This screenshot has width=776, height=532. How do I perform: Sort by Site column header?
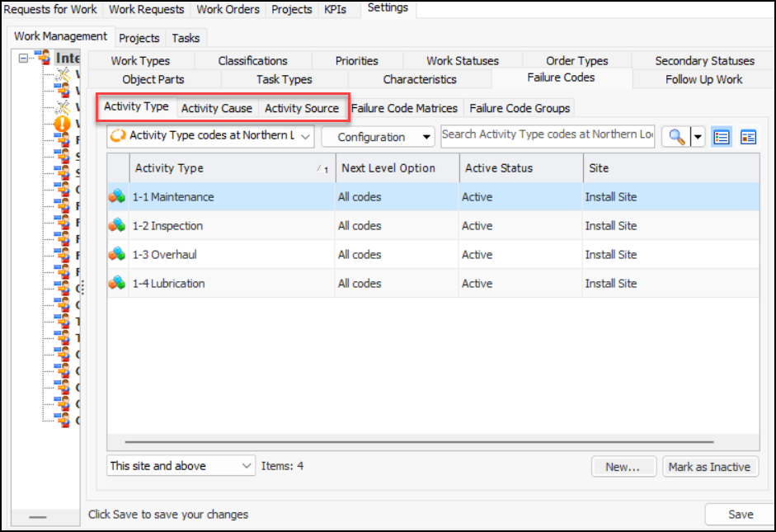tap(671, 168)
